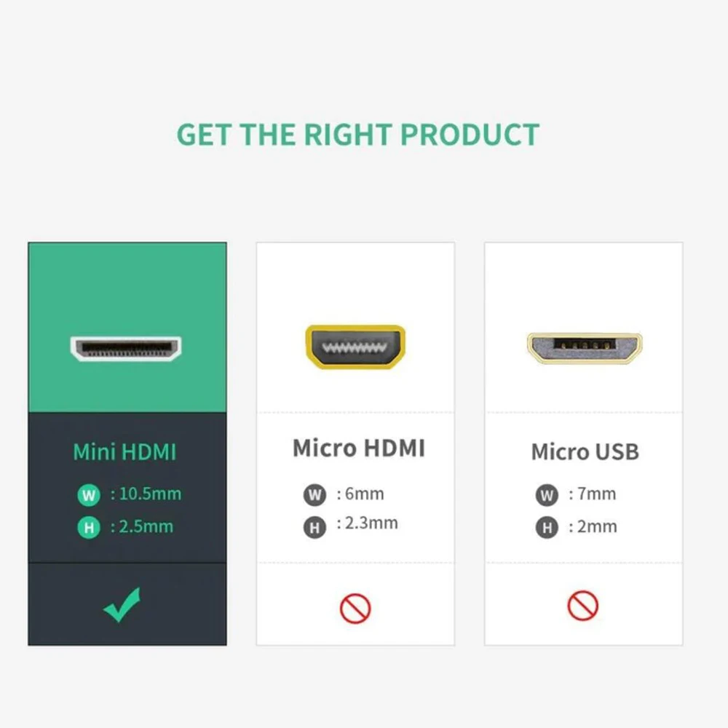Click the GET THE RIGHT PRODUCT heading
This screenshot has height=728, width=728.
point(358,135)
